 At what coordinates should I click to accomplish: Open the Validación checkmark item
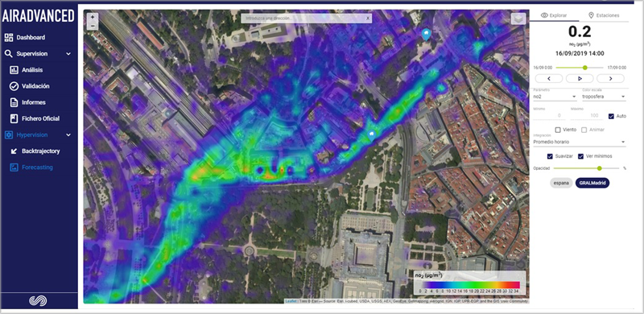coord(30,86)
